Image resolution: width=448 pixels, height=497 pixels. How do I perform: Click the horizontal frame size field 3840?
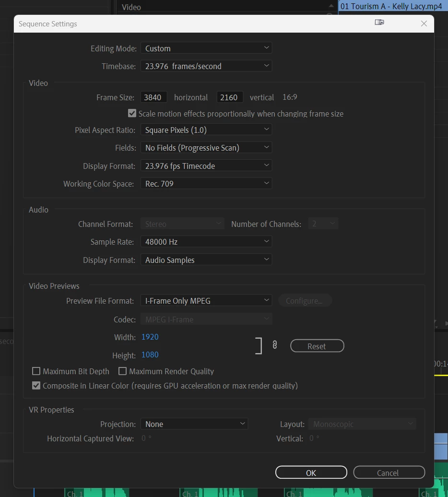153,97
